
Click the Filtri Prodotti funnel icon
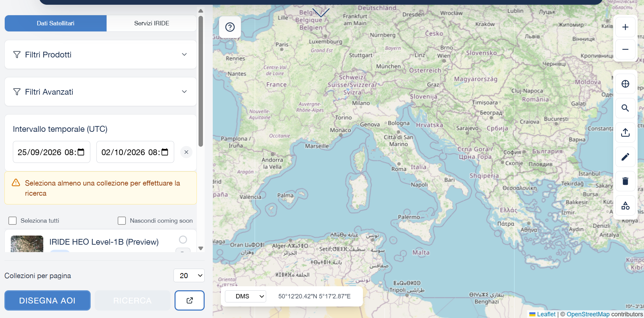click(x=17, y=55)
